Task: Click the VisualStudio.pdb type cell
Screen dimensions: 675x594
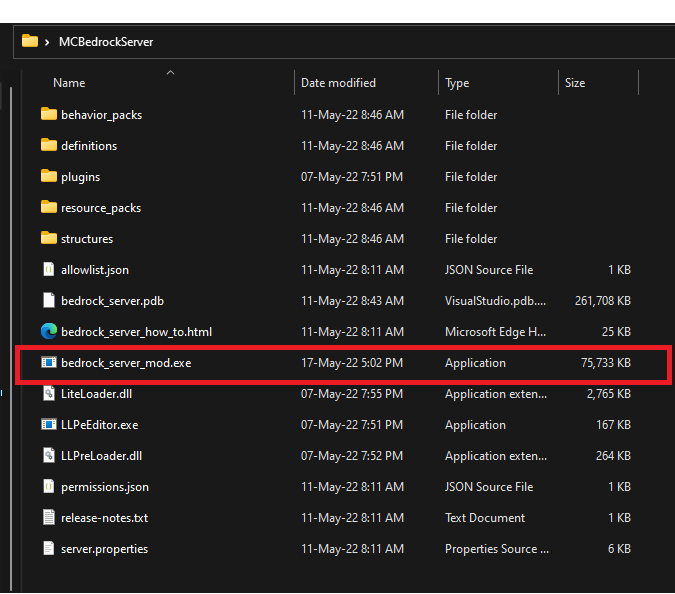Action: pos(495,301)
